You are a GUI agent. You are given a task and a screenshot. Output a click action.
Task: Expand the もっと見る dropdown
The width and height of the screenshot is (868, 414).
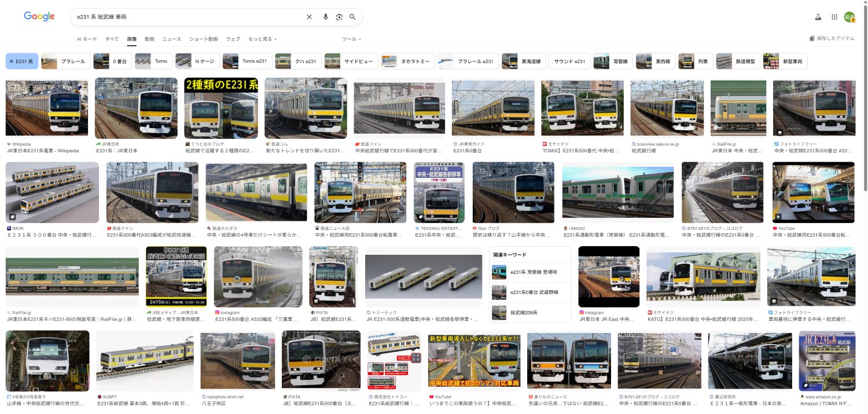click(x=263, y=39)
